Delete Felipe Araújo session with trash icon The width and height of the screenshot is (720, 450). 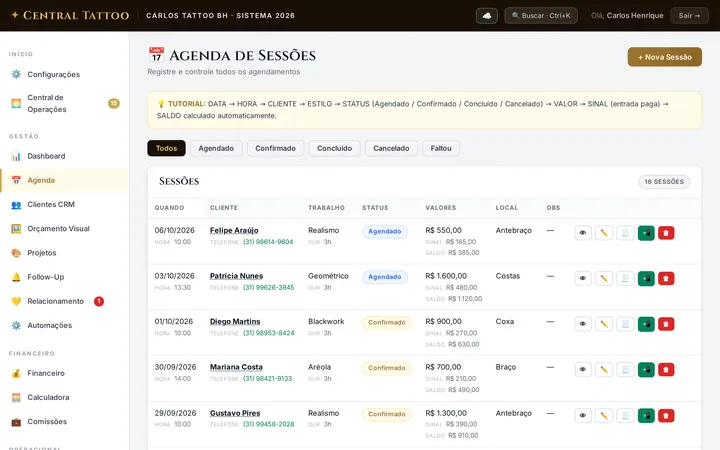click(666, 233)
